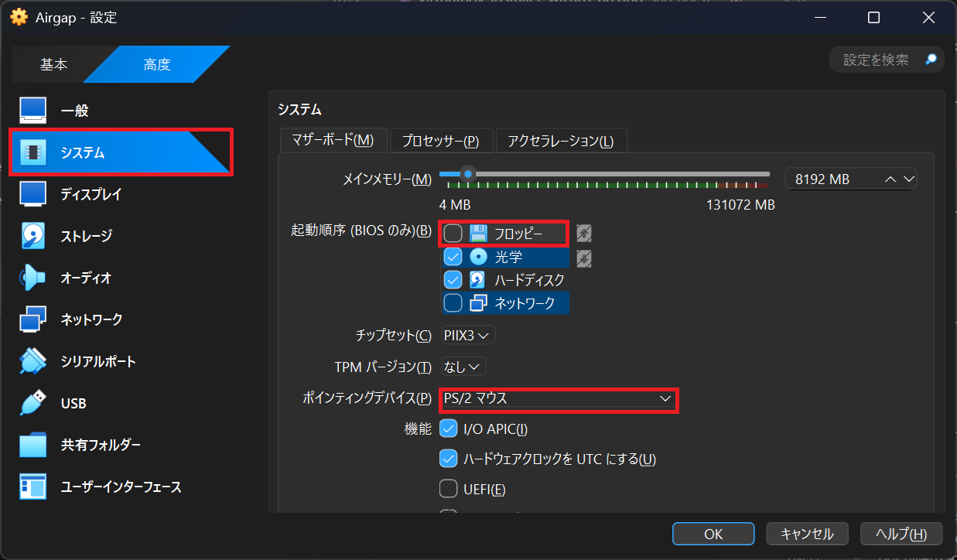This screenshot has width=957, height=560.
Task: Expand the チップセット PIIX3 dropdown
Action: pyautogui.click(x=467, y=336)
